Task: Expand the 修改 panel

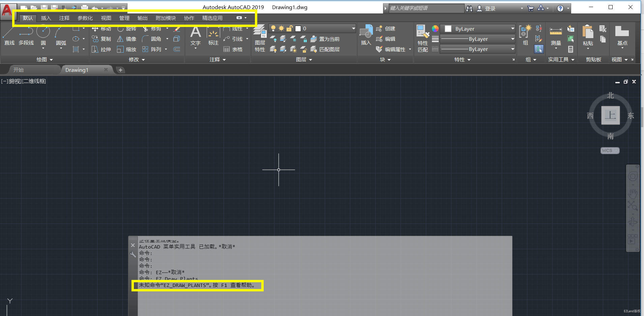Action: coord(137,60)
